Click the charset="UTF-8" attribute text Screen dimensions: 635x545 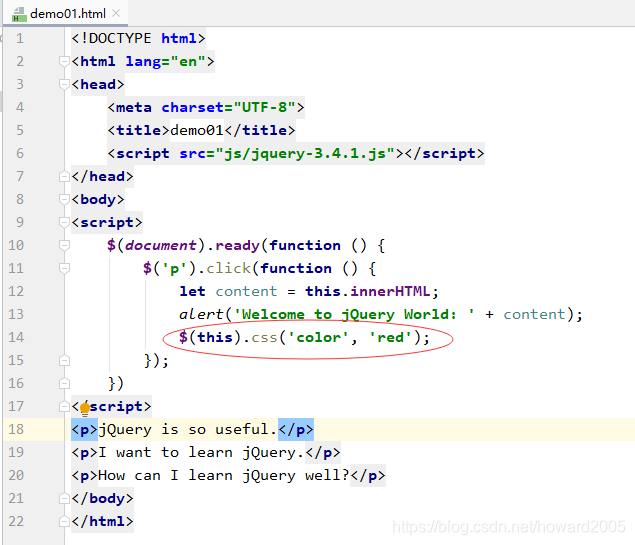tap(228, 107)
